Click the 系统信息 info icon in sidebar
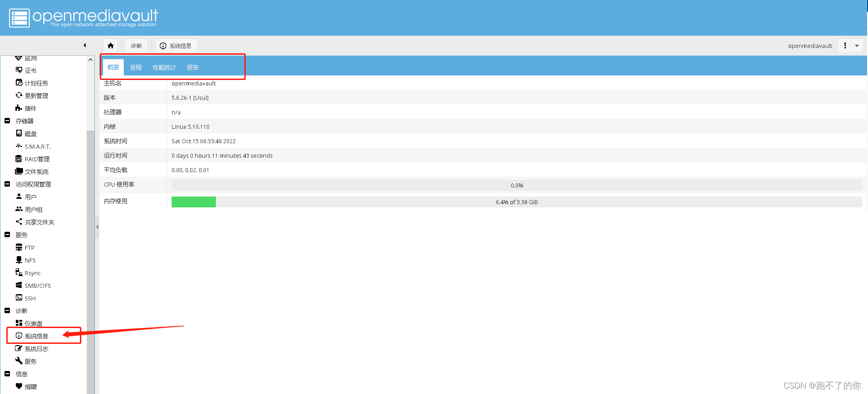868x394 pixels. click(19, 336)
